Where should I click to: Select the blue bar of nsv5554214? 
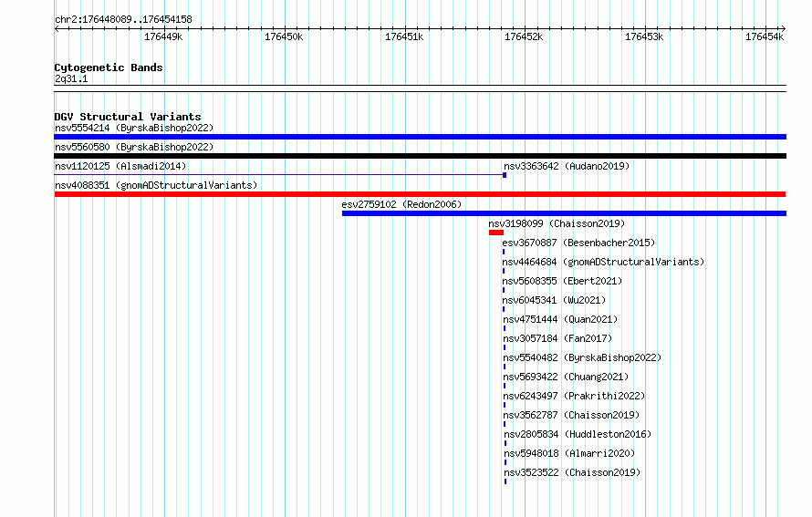coord(420,137)
